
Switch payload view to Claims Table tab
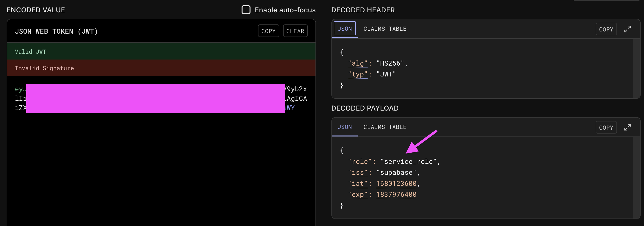(x=385, y=127)
